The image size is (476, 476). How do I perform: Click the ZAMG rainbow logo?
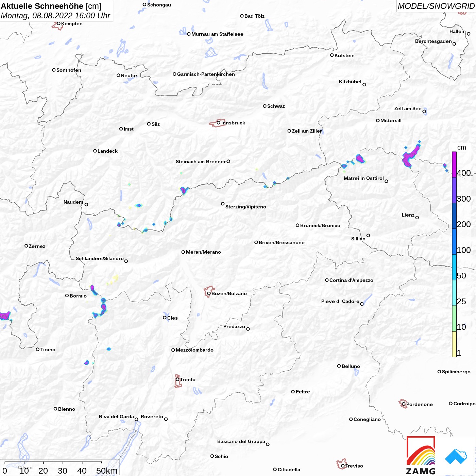[421, 456]
